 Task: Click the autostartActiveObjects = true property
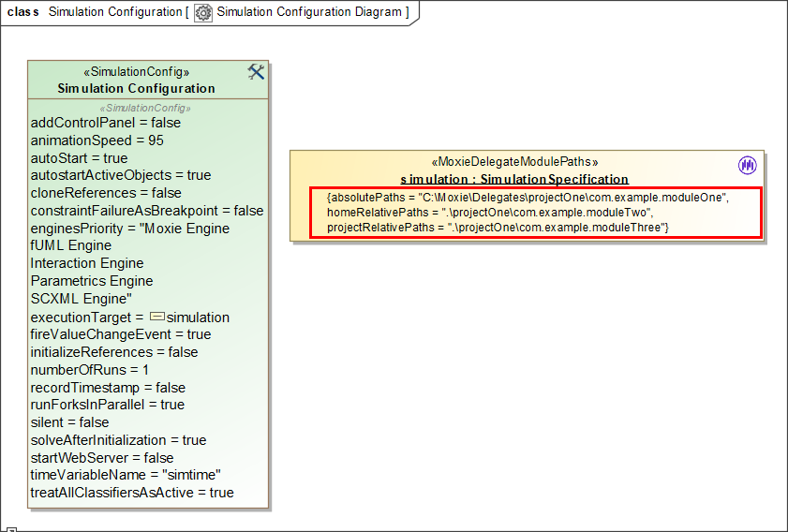point(121,175)
